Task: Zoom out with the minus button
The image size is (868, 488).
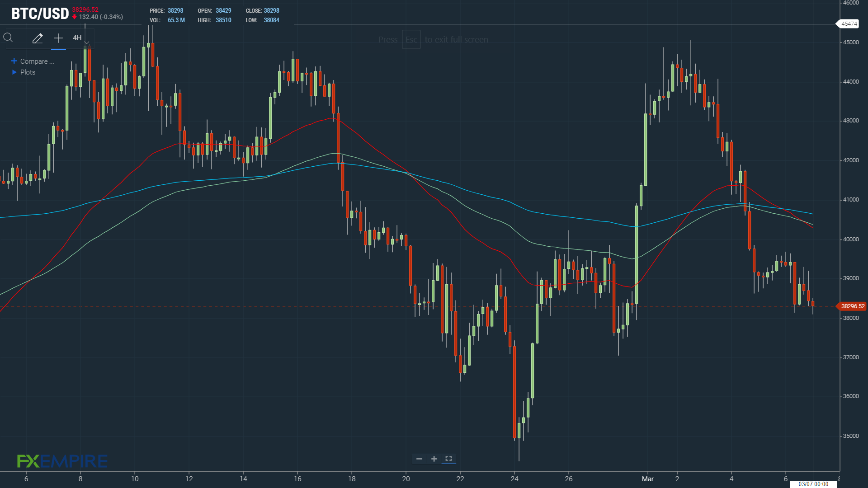Action: 419,459
